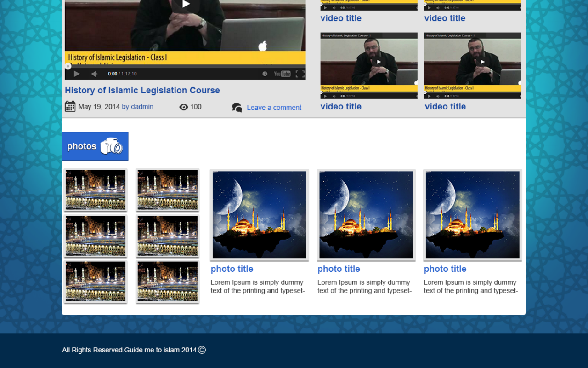
Task: Click the camera icon on the photos button
Action: pyautogui.click(x=112, y=146)
